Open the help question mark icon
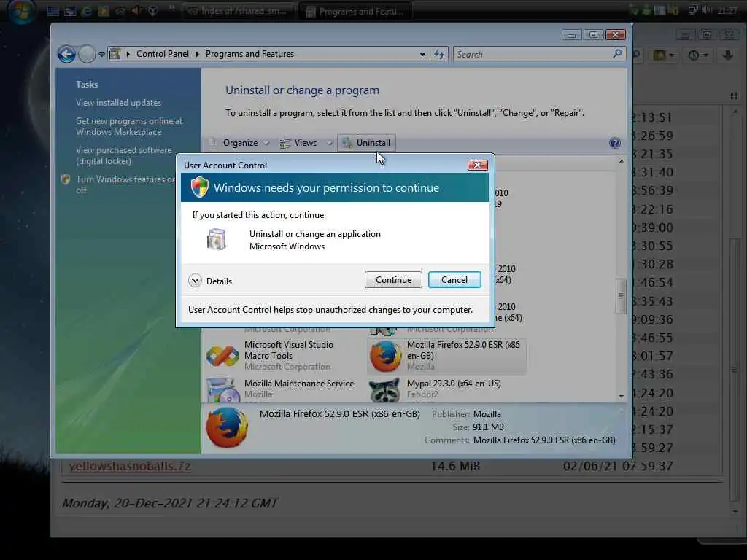Screen dimensions: 747x560 614,143
